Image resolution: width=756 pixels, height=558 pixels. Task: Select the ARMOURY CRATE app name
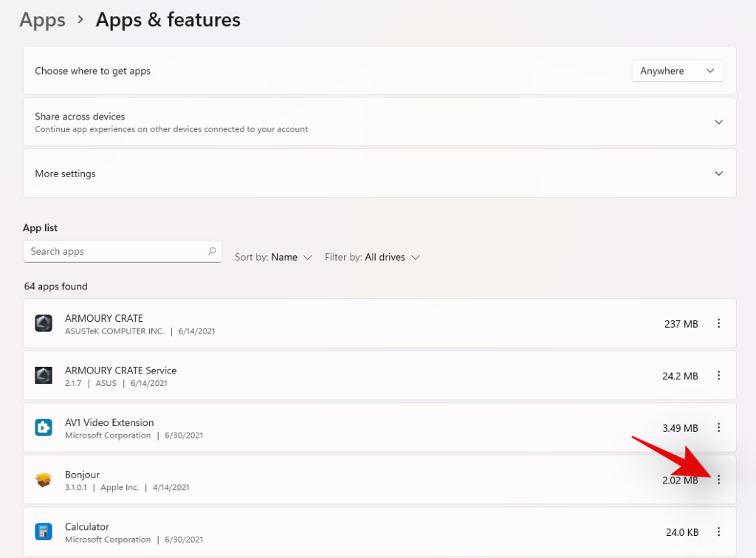point(104,318)
